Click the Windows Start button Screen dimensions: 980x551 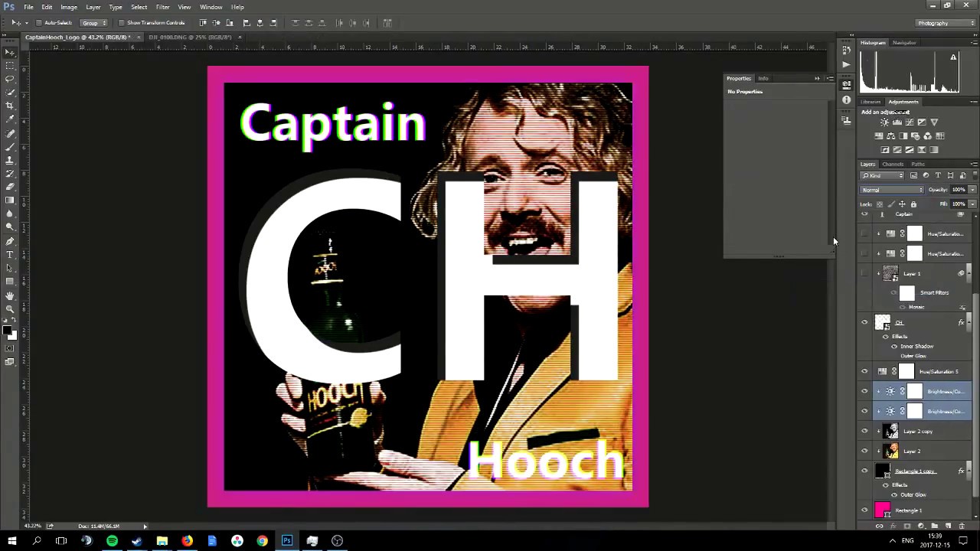click(x=11, y=541)
